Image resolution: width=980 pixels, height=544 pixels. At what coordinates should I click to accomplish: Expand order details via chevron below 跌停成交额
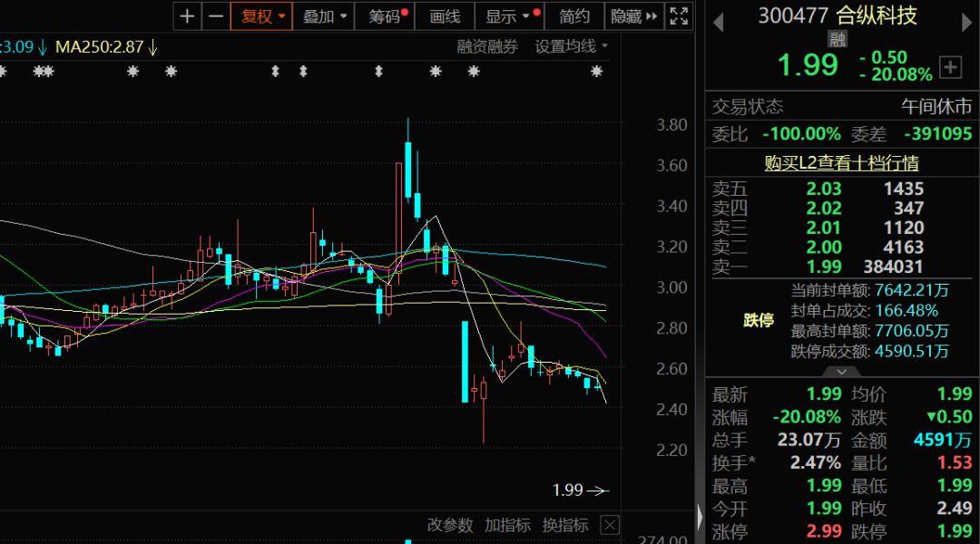841,372
